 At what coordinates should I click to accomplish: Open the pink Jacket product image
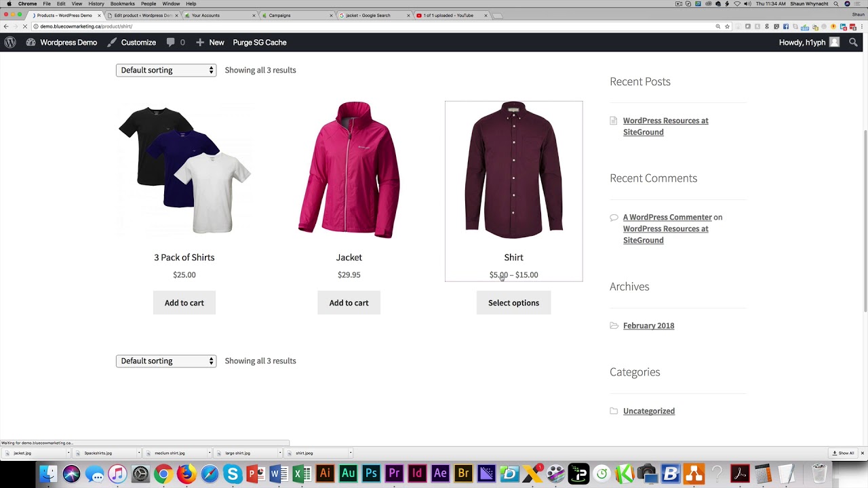(x=349, y=169)
